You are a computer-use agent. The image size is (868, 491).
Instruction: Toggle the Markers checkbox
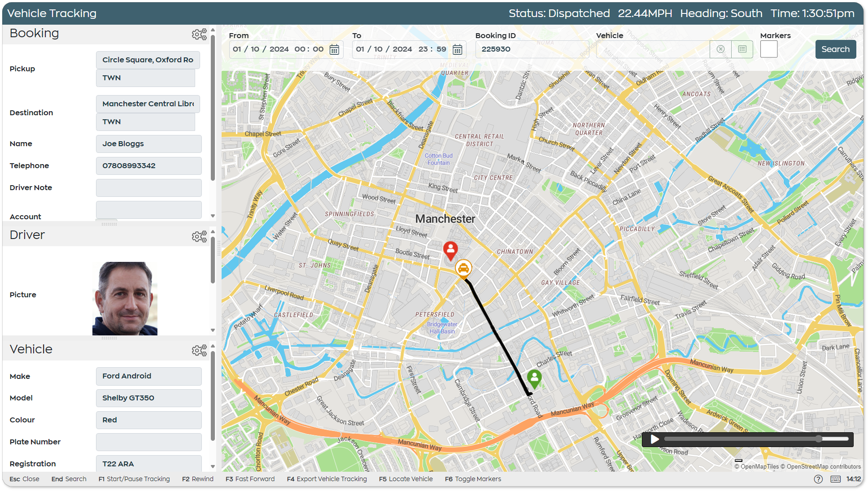[x=769, y=49]
